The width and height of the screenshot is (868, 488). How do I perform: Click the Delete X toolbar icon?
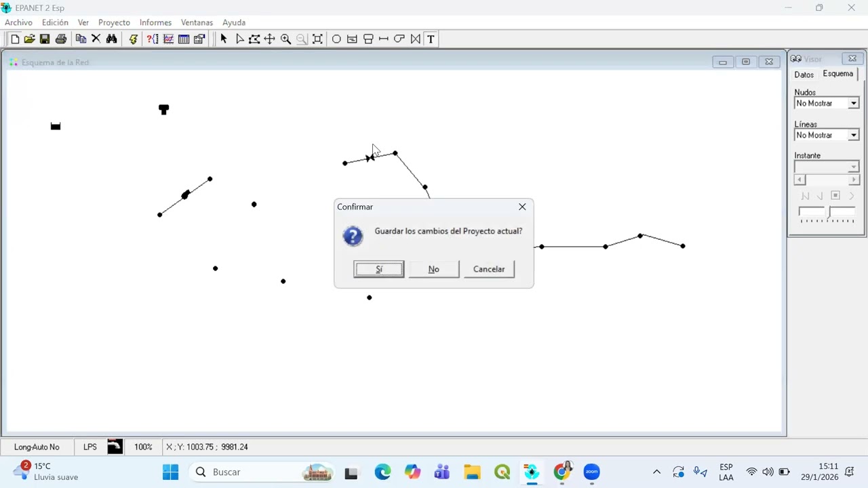click(96, 39)
